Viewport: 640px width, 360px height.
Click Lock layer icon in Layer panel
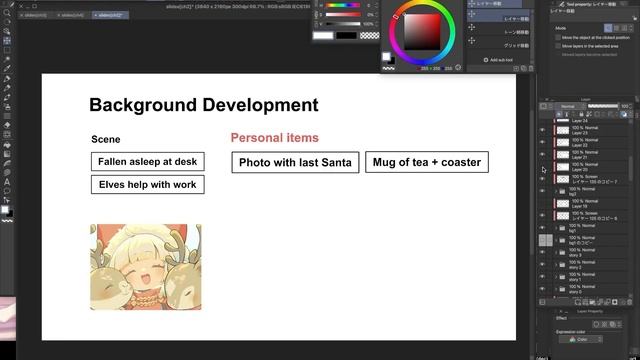pyautogui.click(x=581, y=114)
